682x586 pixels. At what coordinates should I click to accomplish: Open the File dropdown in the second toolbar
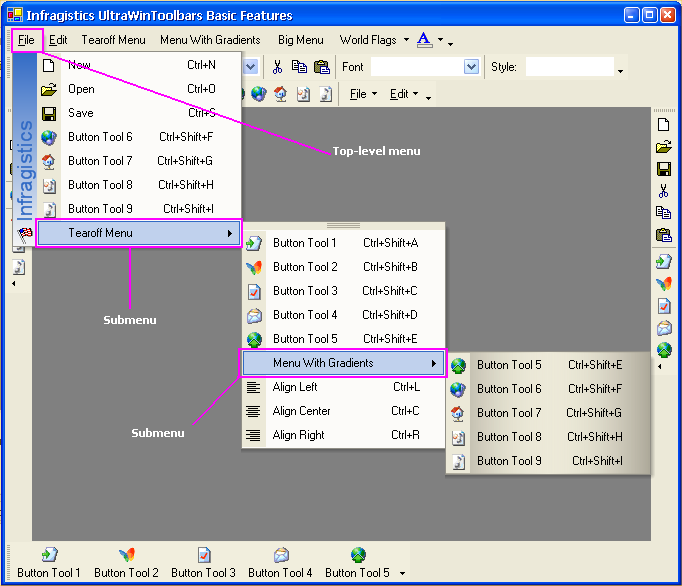[x=362, y=94]
